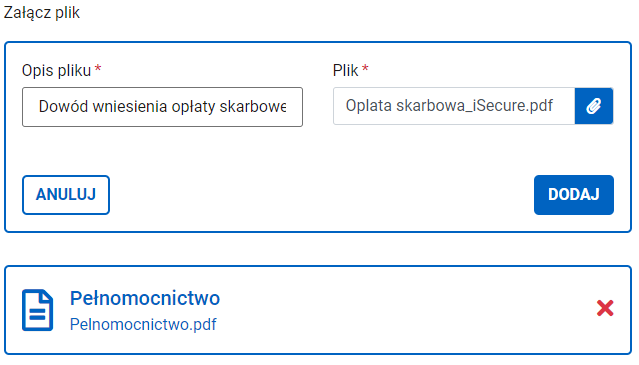The width and height of the screenshot is (639, 365).
Task: Click the Opis pliku label
Action: point(57,70)
